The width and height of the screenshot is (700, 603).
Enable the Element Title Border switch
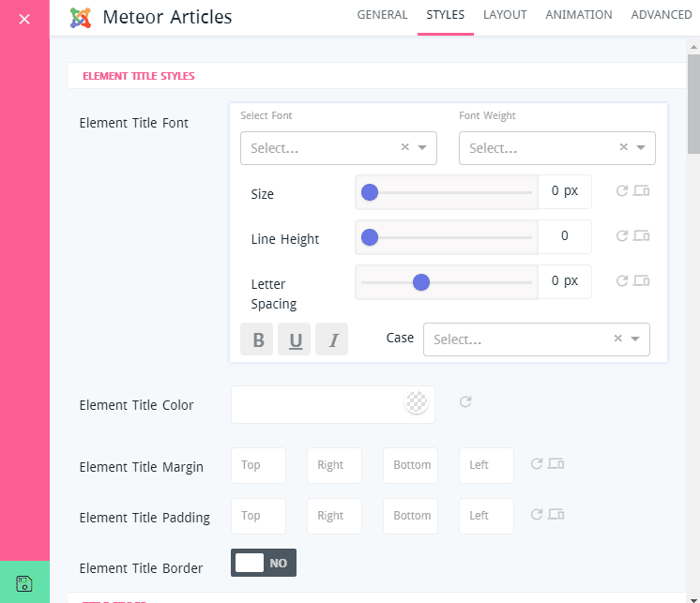(x=264, y=563)
